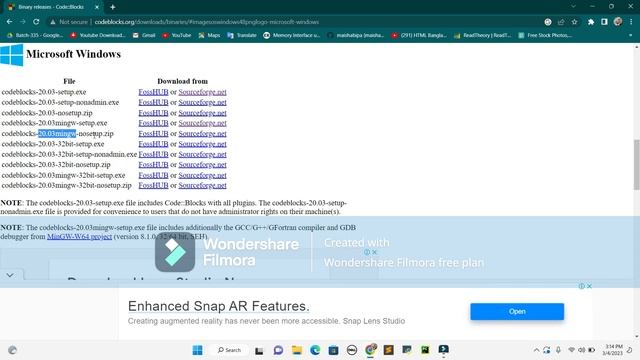Open ad info icon on Snap ad
Viewport: 640px width, 360px height.
(582, 286)
